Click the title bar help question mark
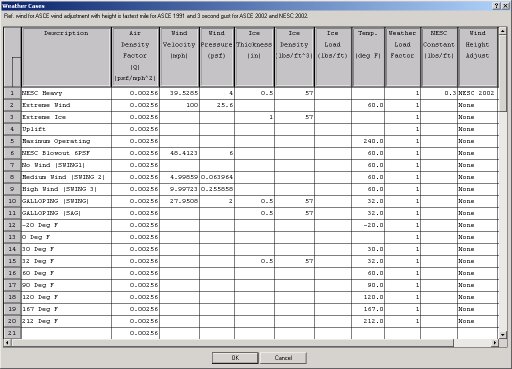The image size is (512, 369). pyautogui.click(x=496, y=6)
